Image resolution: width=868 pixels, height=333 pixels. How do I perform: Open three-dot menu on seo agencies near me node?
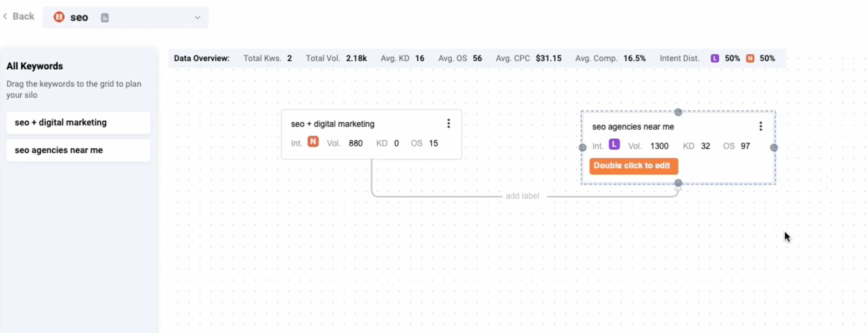pyautogui.click(x=760, y=126)
